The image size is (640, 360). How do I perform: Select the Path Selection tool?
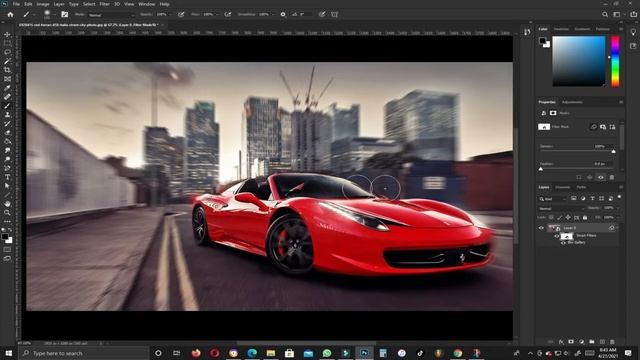point(7,186)
